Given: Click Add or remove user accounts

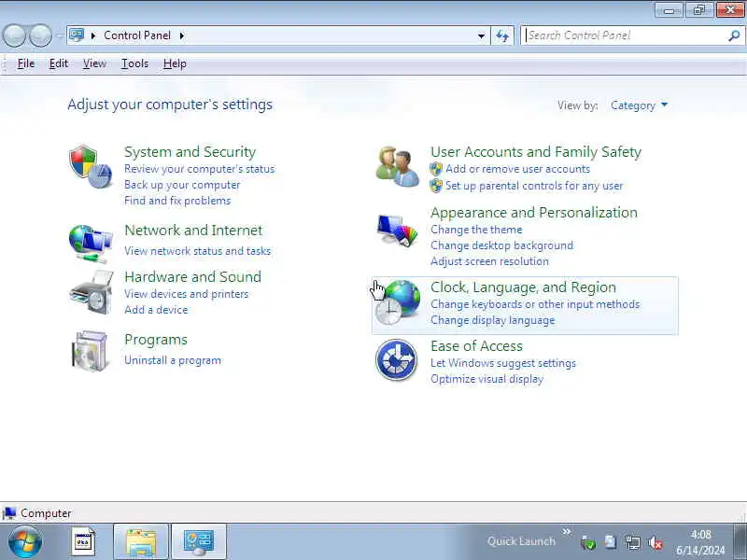Looking at the screenshot, I should [x=518, y=169].
